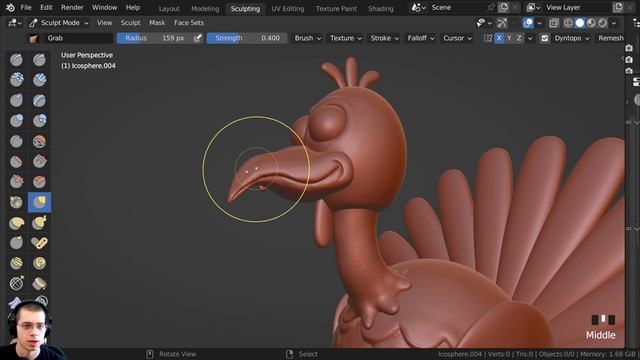Select the Scrape brush tool
The image size is (640, 360).
pyautogui.click(x=16, y=182)
